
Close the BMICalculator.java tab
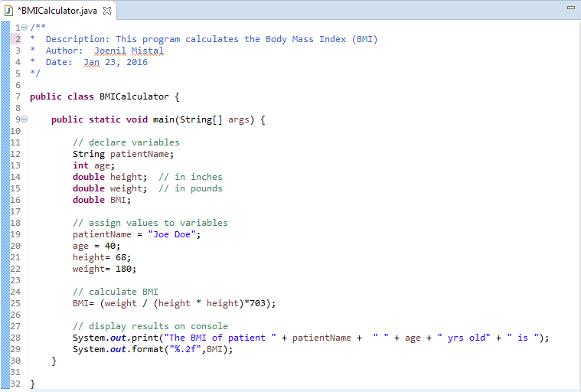tap(107, 11)
